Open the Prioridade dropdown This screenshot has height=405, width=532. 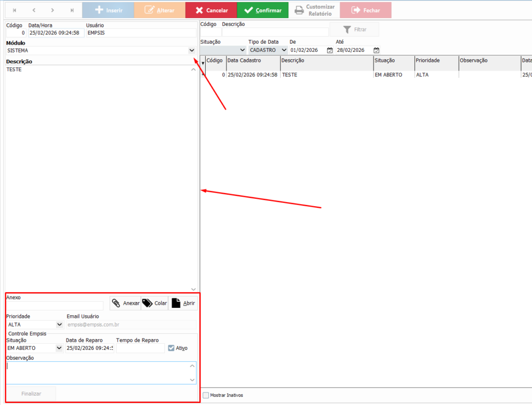tap(59, 325)
